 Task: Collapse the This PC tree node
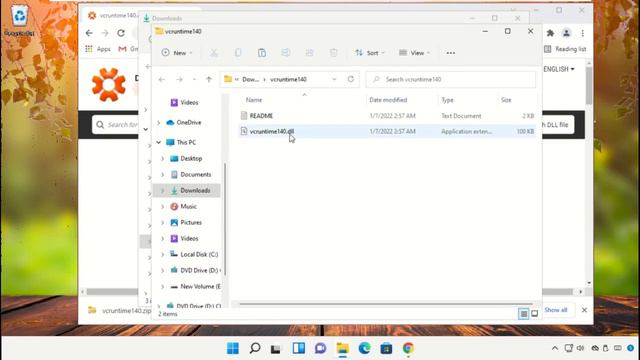(x=159, y=142)
